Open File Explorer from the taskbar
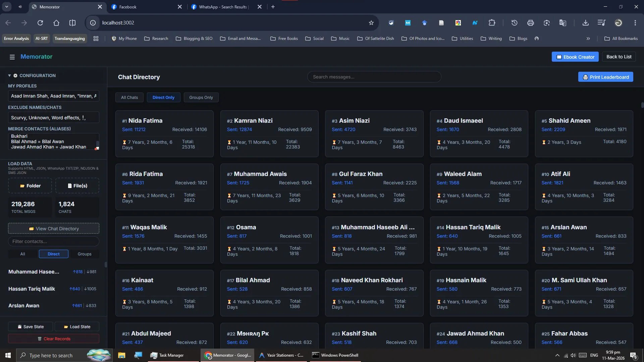 coord(121,355)
